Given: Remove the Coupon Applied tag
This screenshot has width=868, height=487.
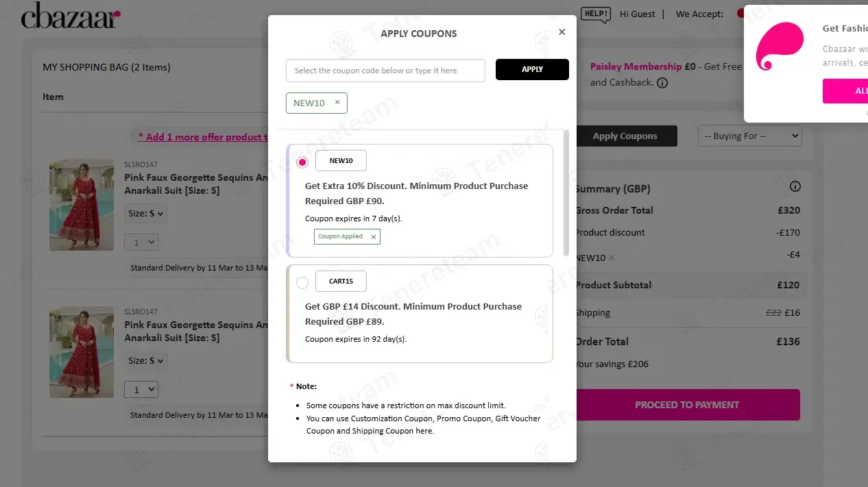Looking at the screenshot, I should tap(374, 237).
